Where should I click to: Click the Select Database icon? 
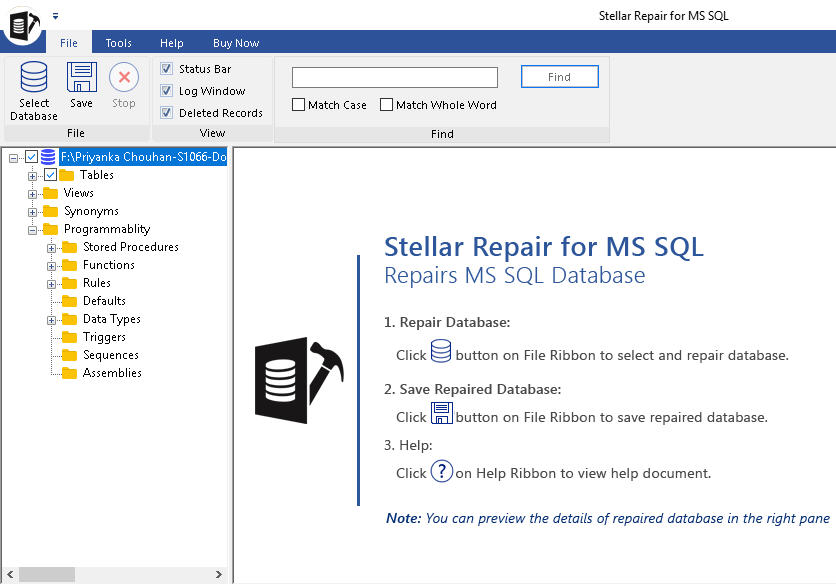click(34, 77)
